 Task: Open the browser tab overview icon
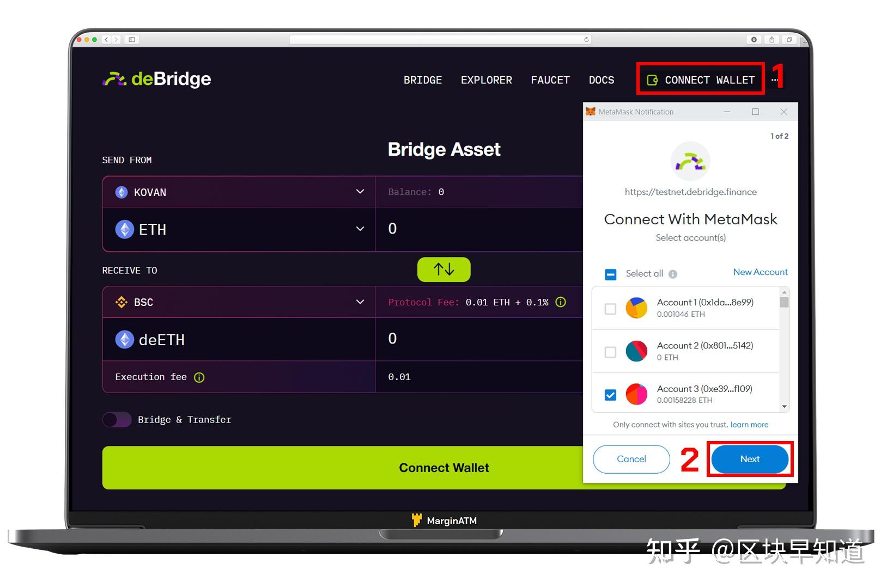point(789,40)
